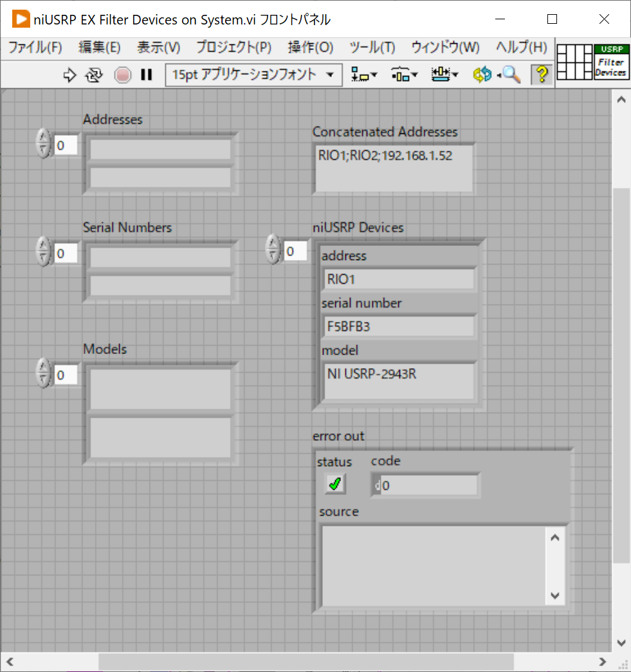The width and height of the screenshot is (631, 672).
Task: Click the Concatenated Addresses text indicator
Action: [394, 169]
